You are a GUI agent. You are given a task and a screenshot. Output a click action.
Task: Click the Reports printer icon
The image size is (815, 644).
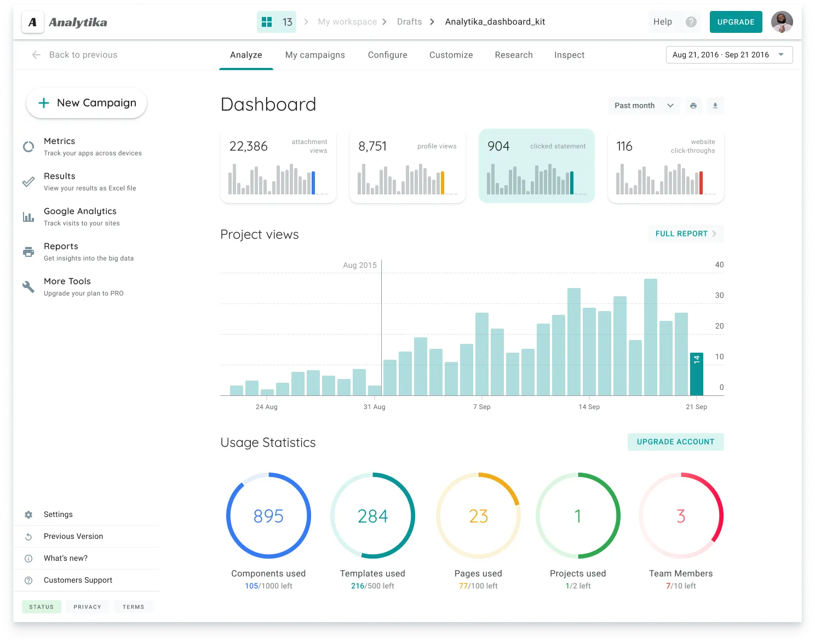[28, 251]
